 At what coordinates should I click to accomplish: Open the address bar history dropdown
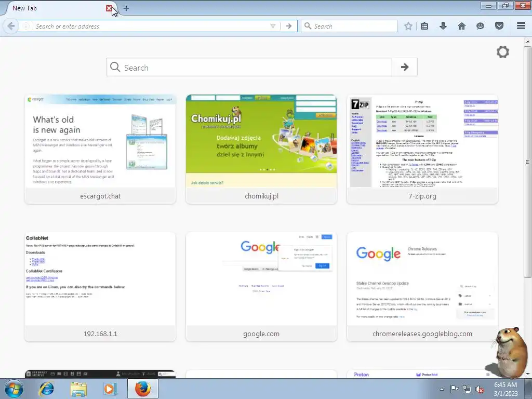pyautogui.click(x=273, y=26)
